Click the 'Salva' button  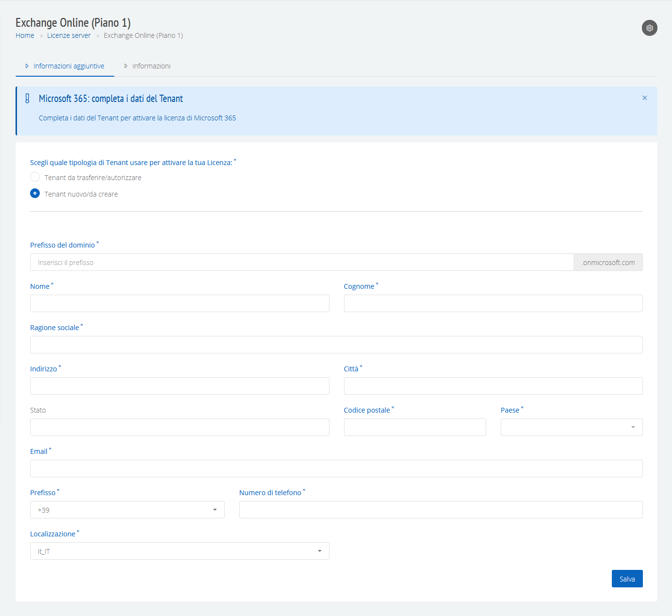(x=627, y=579)
